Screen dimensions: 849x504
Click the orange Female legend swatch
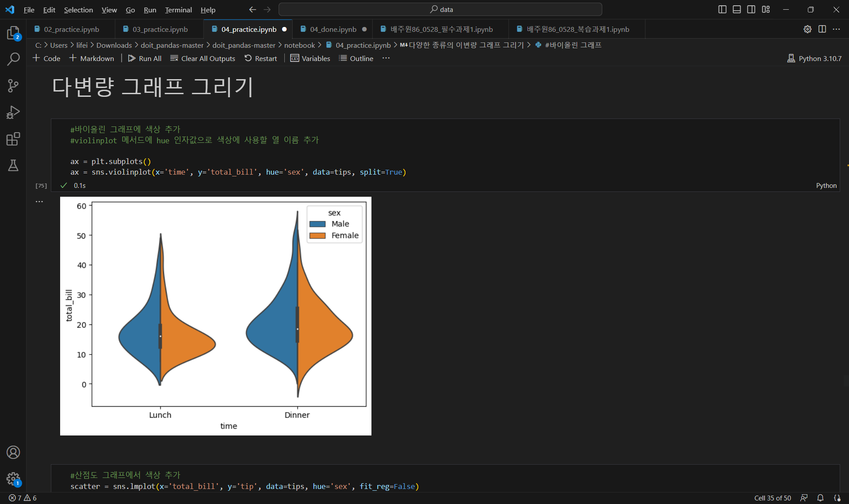317,236
